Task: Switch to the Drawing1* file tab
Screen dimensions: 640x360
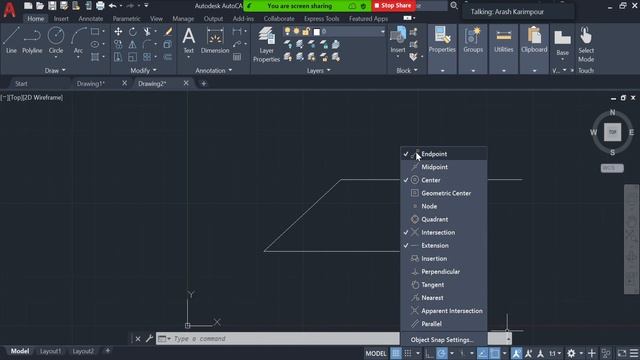Action: point(91,83)
